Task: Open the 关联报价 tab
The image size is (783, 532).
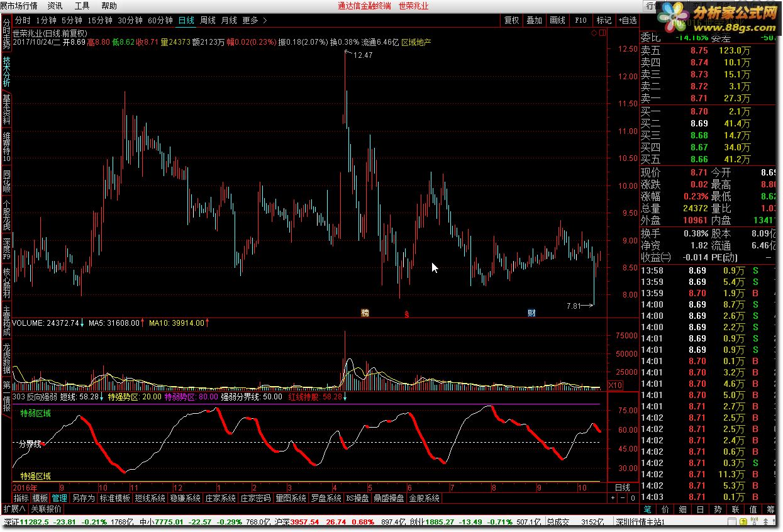Action: tap(47, 509)
